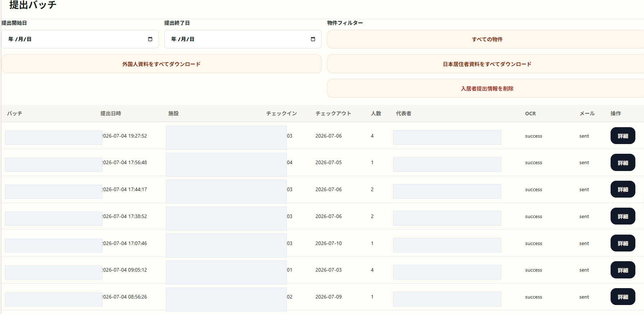Click mail status sent in 09:05:12 row
The width and height of the screenshot is (644, 314).
click(584, 270)
